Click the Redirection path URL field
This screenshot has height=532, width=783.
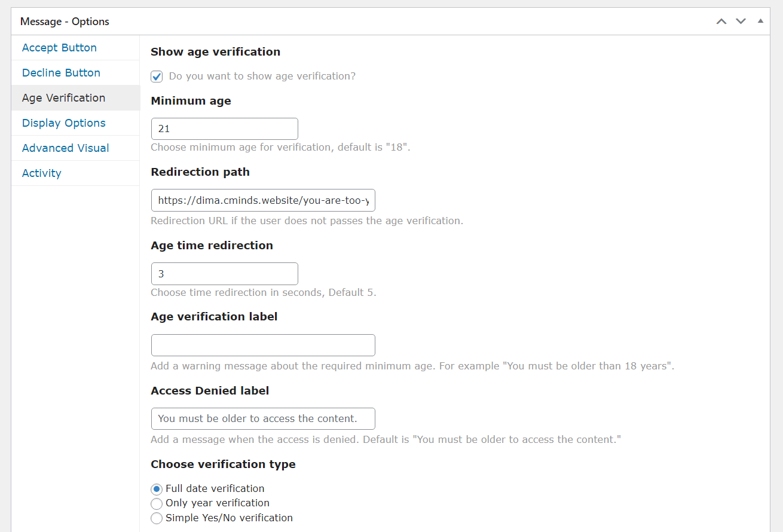tap(263, 200)
